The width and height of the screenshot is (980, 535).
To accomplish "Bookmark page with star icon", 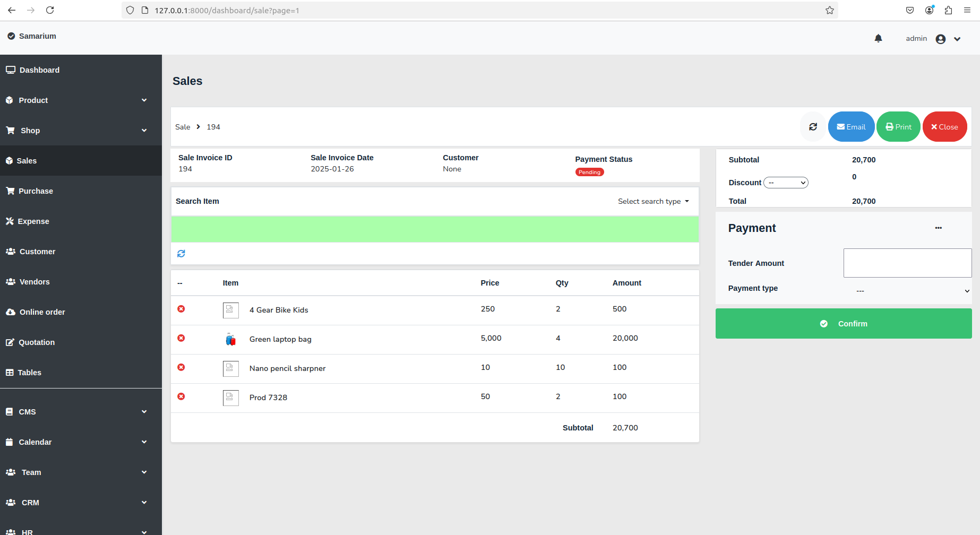I will click(830, 10).
